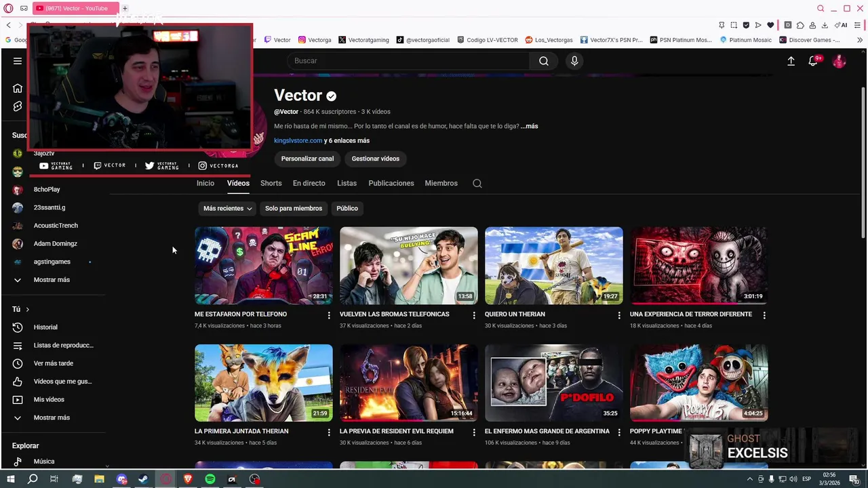Open Codigo LV-VECTOR bookmark
Image resolution: width=868 pixels, height=488 pixels.
(x=488, y=40)
